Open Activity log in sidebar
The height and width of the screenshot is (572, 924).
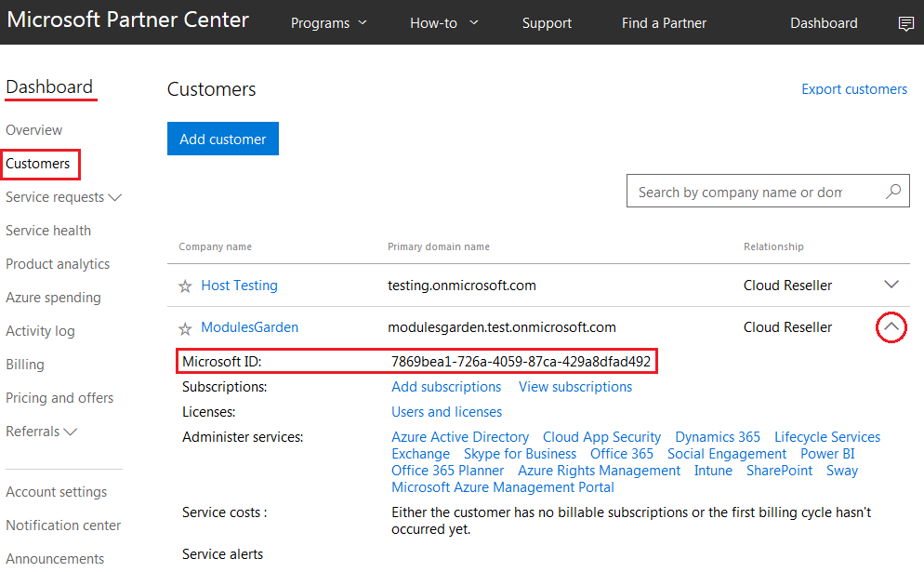pyautogui.click(x=40, y=331)
